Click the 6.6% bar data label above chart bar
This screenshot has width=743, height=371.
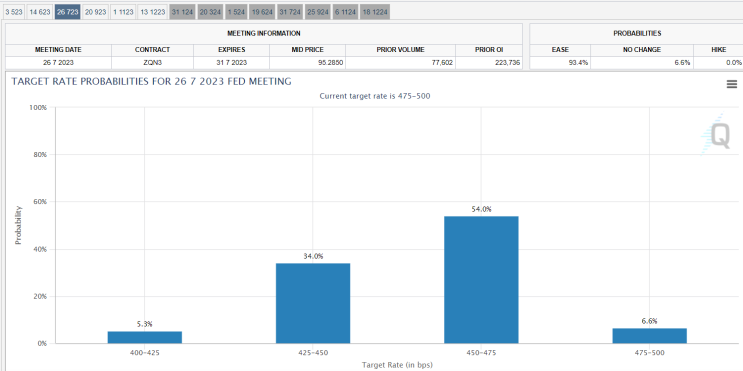pos(649,321)
